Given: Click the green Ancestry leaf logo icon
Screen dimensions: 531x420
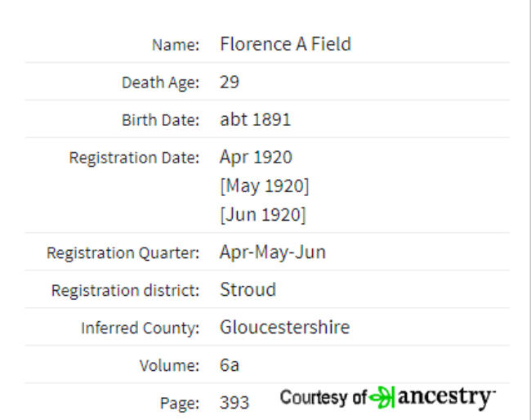Looking at the screenshot, I should 382,397.
